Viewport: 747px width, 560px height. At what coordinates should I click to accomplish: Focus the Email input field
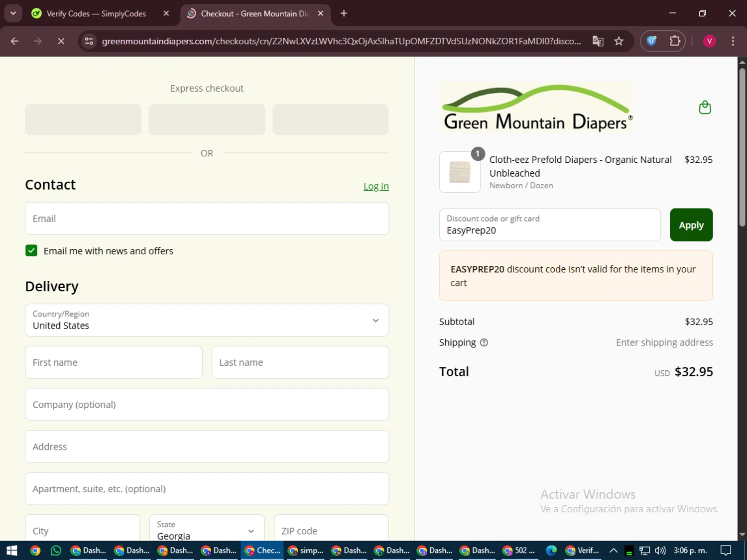coord(207,219)
